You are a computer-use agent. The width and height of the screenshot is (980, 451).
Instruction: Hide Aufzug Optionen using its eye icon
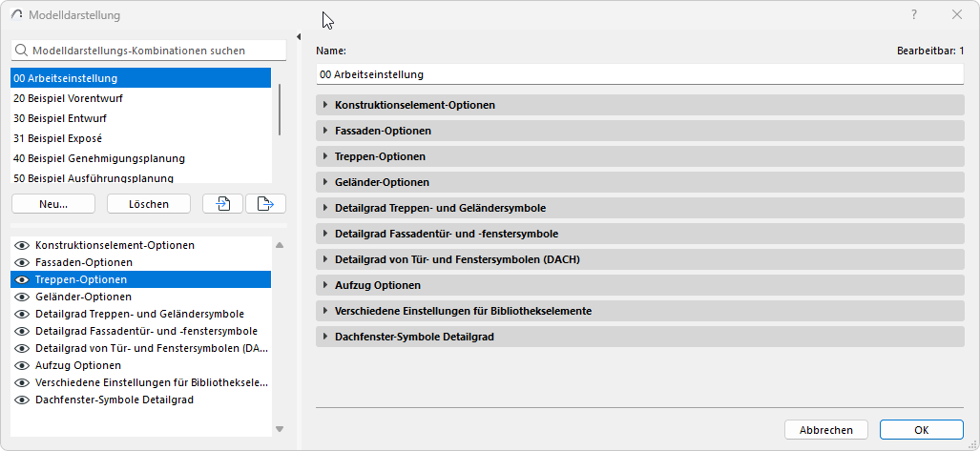[x=23, y=365]
